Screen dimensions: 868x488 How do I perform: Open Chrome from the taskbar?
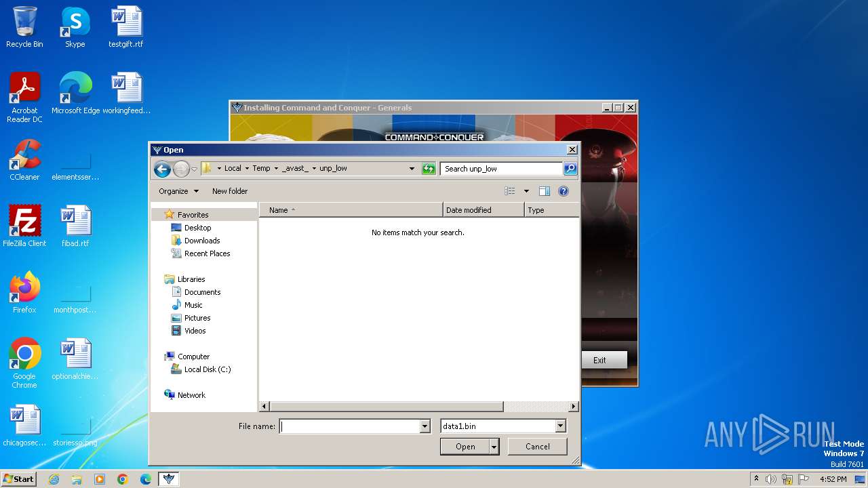point(123,479)
